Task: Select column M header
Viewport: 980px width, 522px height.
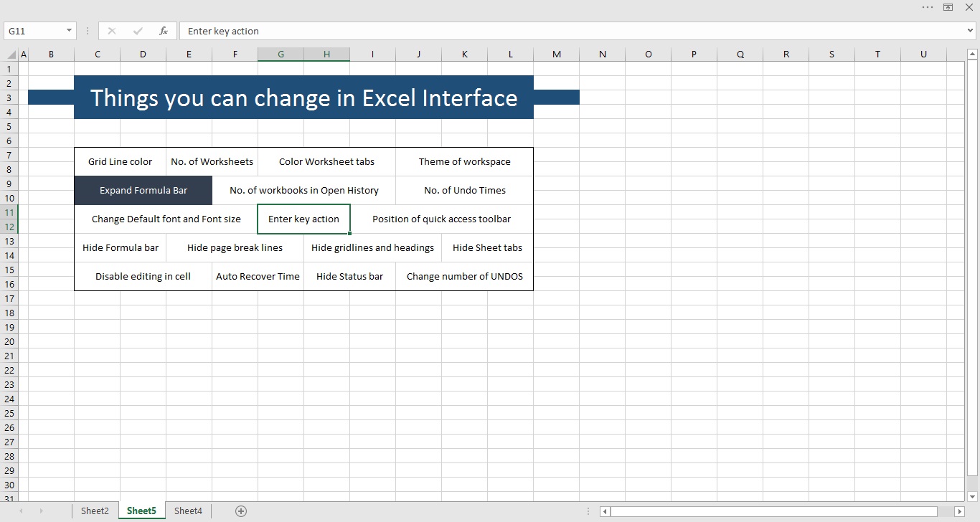Action: [x=556, y=54]
